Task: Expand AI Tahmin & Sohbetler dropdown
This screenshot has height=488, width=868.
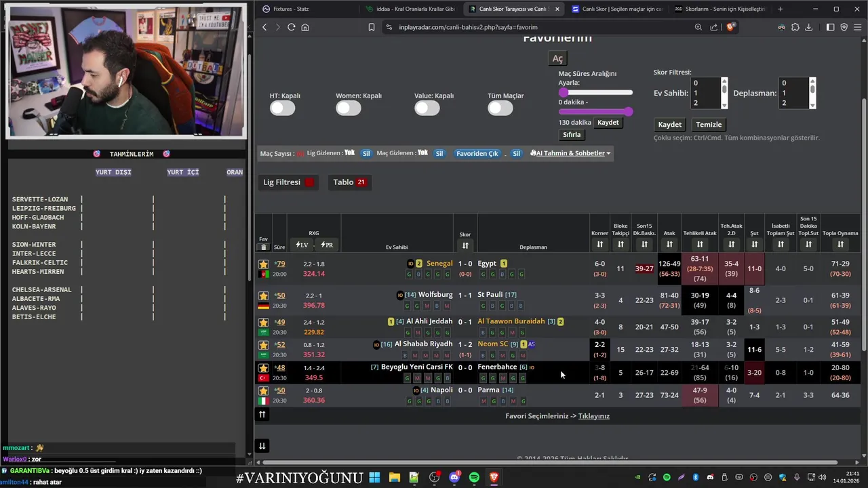Action: pyautogui.click(x=570, y=153)
